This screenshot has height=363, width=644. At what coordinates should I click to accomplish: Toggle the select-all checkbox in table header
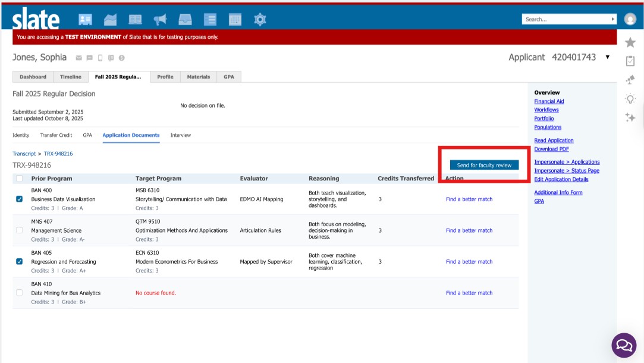20,179
